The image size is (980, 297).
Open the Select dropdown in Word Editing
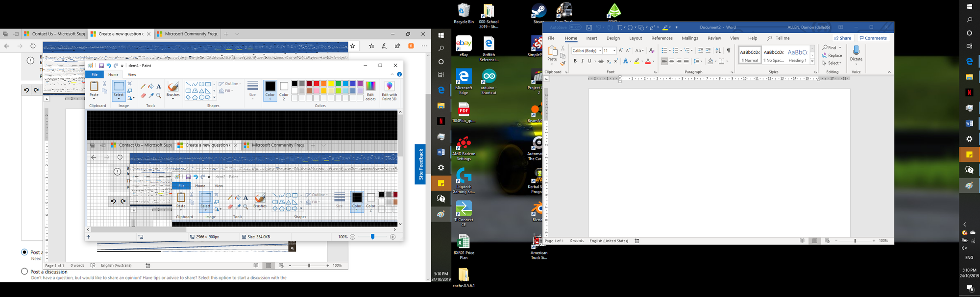coord(832,63)
